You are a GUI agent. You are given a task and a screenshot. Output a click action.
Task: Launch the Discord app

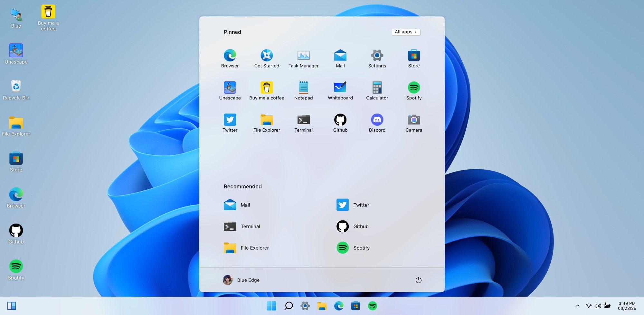tap(377, 123)
